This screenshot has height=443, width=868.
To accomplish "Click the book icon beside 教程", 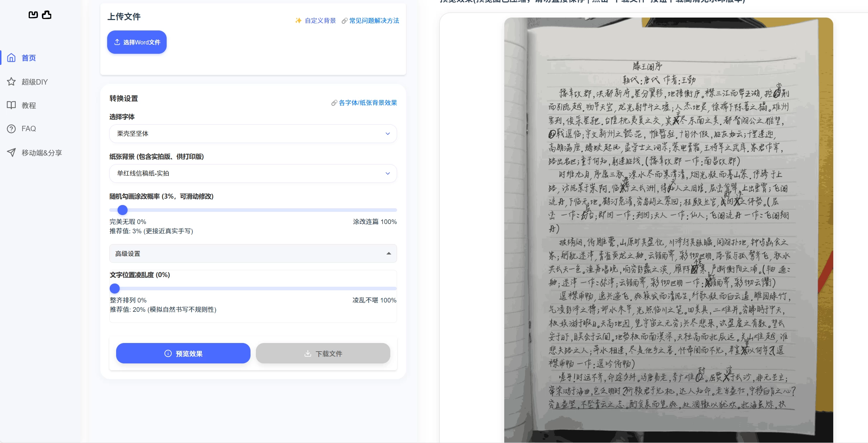I will pyautogui.click(x=11, y=105).
